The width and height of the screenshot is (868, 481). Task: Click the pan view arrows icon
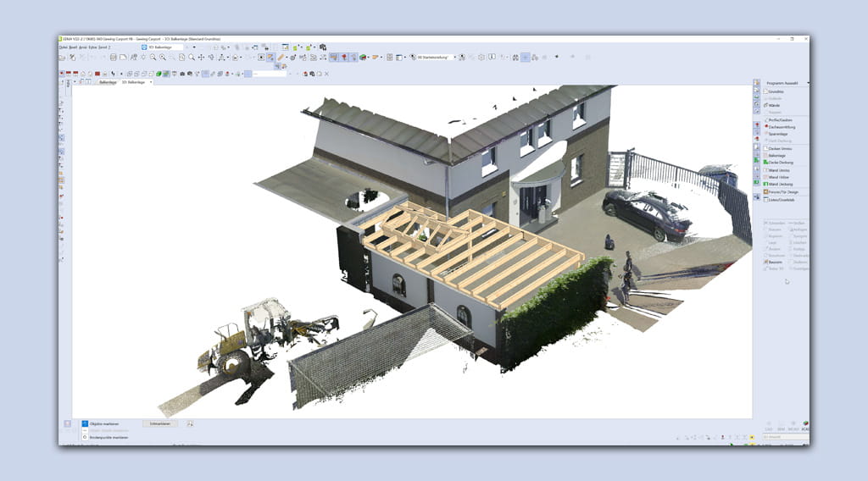click(201, 58)
